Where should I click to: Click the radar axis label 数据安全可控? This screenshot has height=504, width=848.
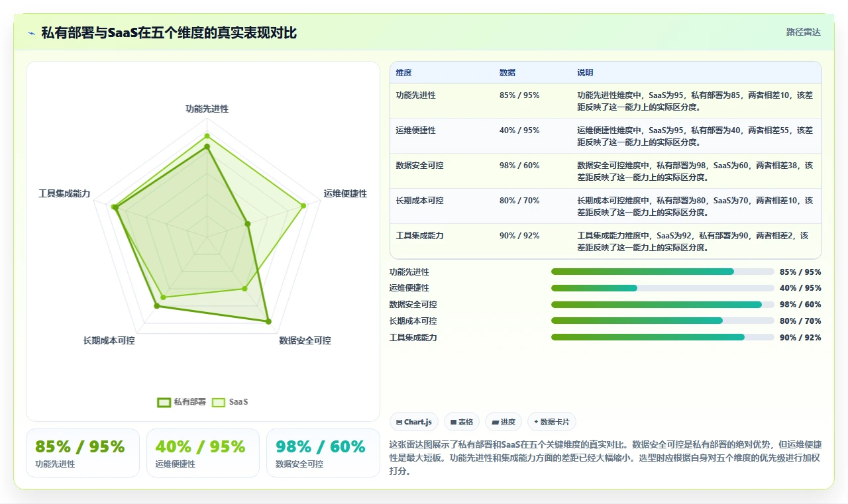coord(305,340)
